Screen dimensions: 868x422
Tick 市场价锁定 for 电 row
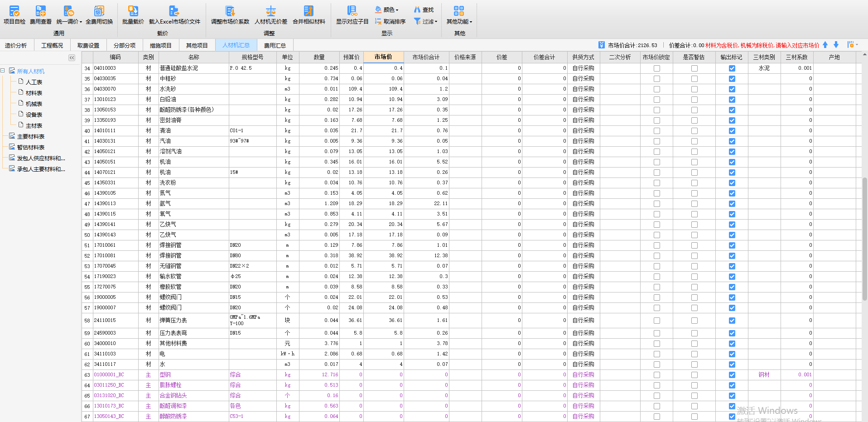657,354
